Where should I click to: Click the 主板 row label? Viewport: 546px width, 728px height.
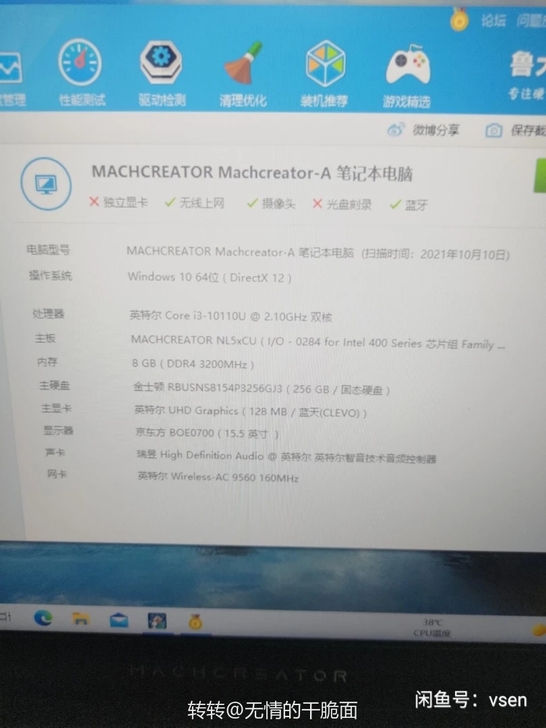[x=45, y=338]
